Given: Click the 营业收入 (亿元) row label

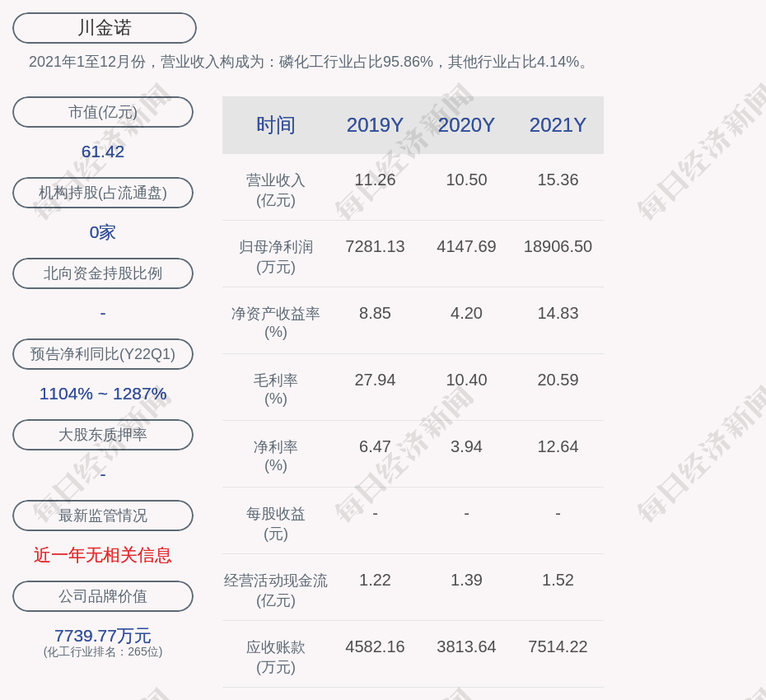Looking at the screenshot, I should click(276, 190).
